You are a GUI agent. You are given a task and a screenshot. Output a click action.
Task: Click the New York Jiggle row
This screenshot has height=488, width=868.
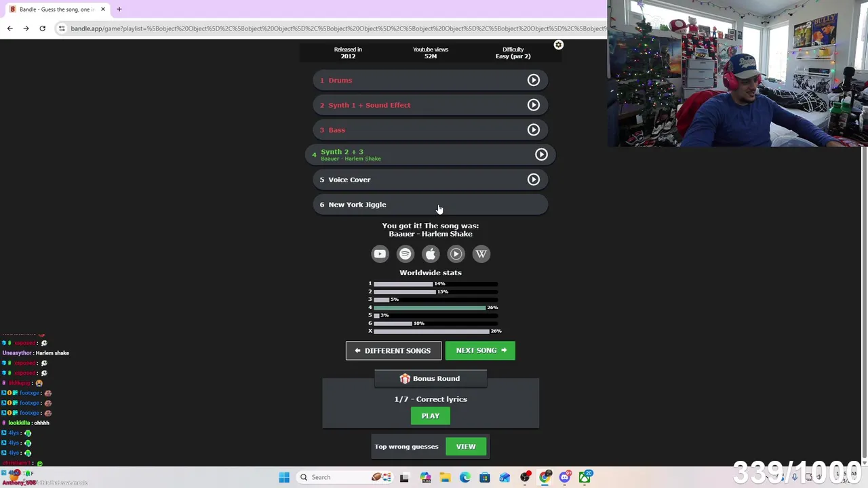click(431, 204)
